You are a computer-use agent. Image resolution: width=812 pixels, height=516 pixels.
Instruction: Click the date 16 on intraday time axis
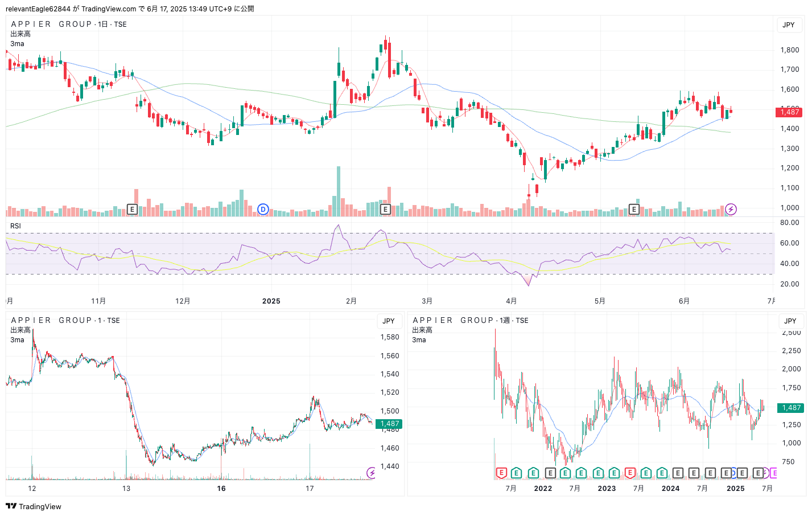click(221, 488)
